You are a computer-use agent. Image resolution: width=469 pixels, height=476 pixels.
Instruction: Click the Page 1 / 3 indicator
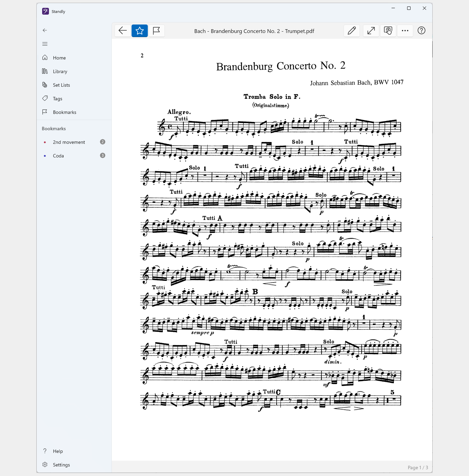(x=418, y=468)
